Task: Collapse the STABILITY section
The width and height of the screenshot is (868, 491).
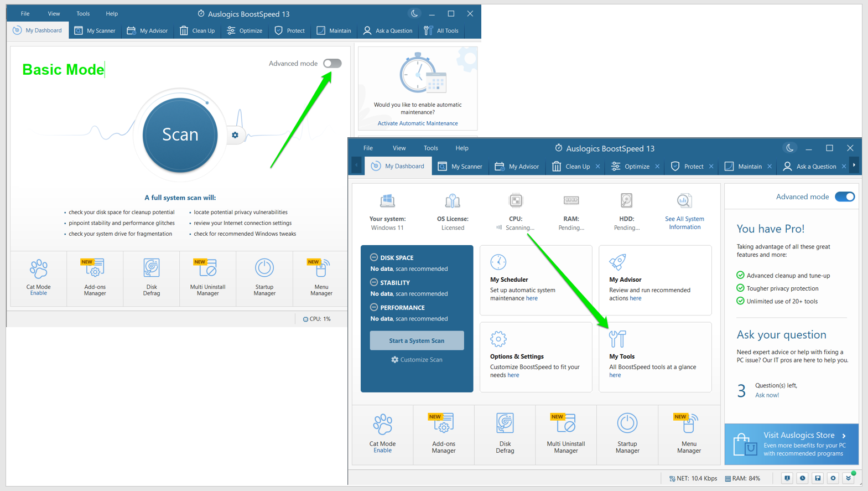Action: click(x=374, y=282)
